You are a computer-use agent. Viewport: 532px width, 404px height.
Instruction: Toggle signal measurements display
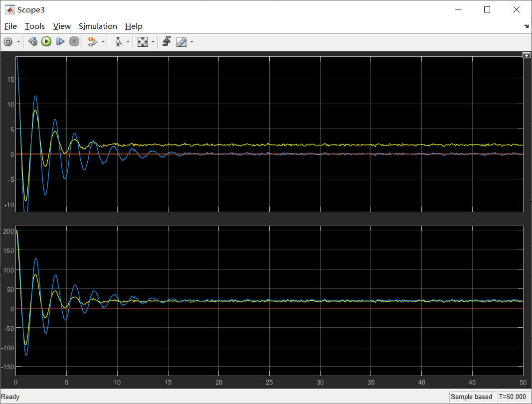click(180, 42)
